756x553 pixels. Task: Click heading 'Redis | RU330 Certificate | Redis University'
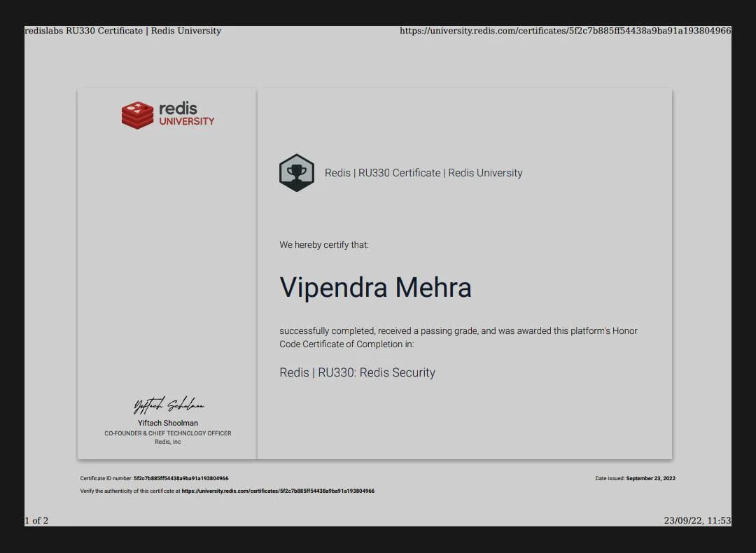[423, 173]
